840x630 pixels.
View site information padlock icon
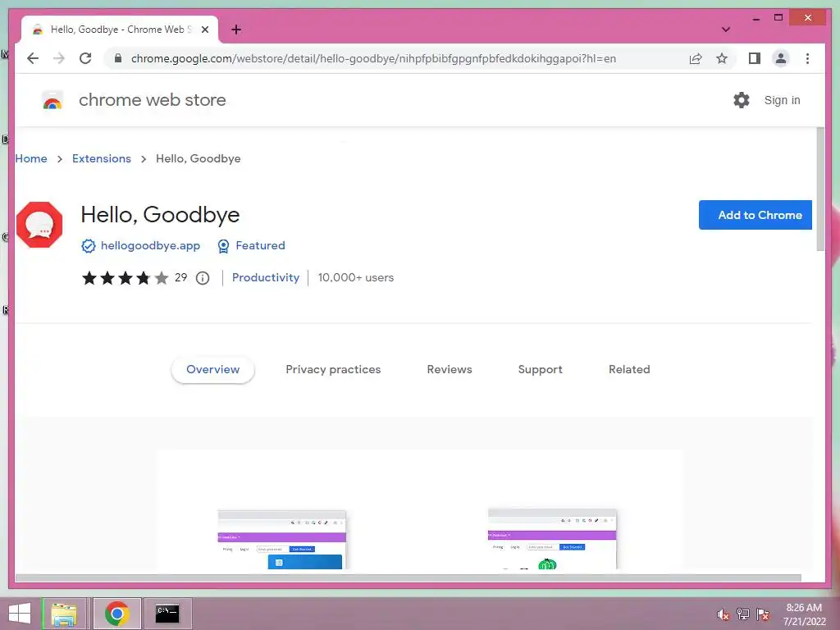tap(118, 58)
